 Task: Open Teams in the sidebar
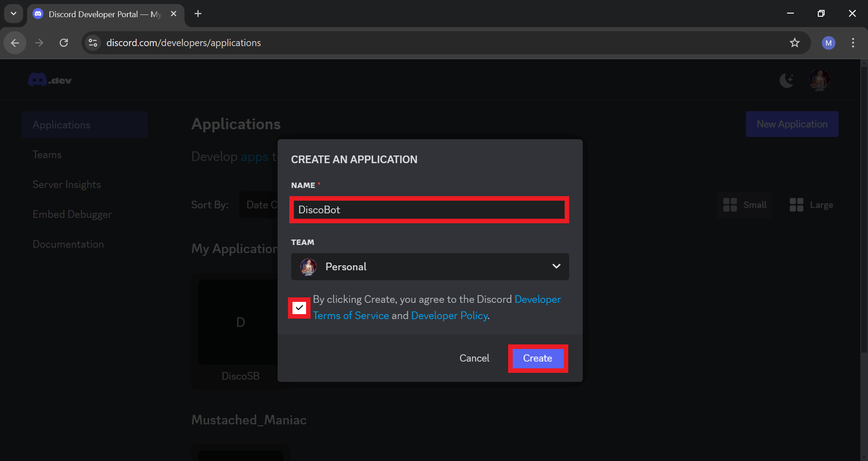(x=47, y=155)
